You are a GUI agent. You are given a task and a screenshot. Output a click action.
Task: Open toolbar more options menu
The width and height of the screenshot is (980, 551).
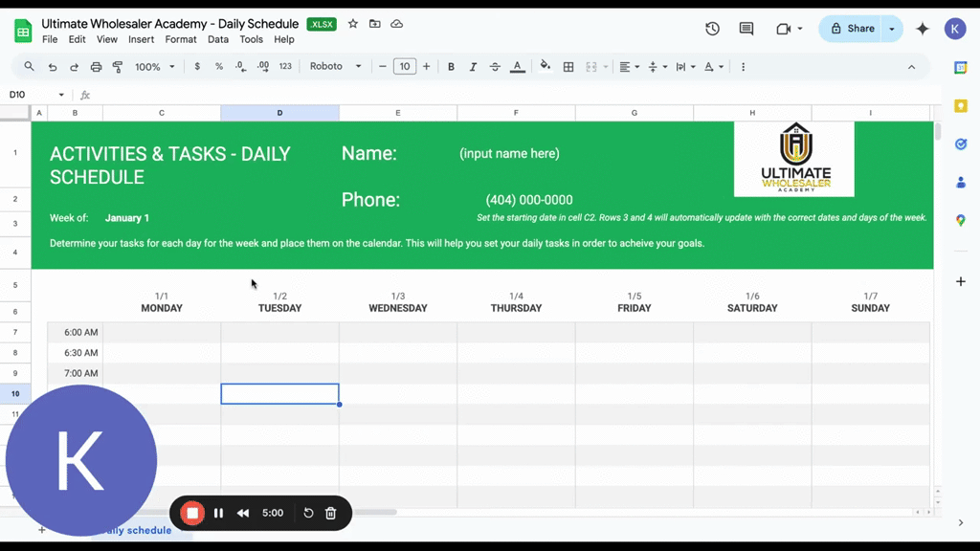coord(743,67)
